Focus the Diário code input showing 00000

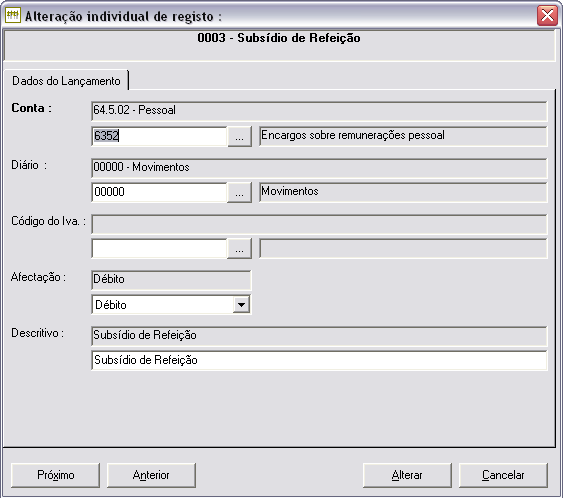159,193
